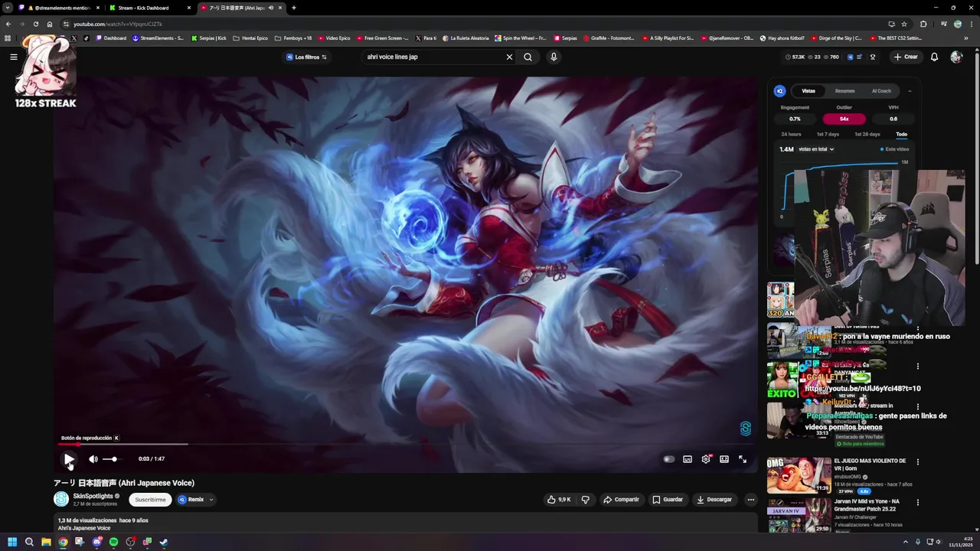Collapse the vidIQ panel with the chevron
Screen dimensions: 980x551
point(910,91)
